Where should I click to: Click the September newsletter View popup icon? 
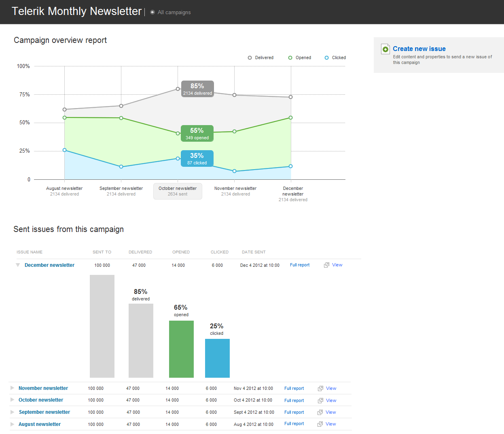click(x=320, y=413)
